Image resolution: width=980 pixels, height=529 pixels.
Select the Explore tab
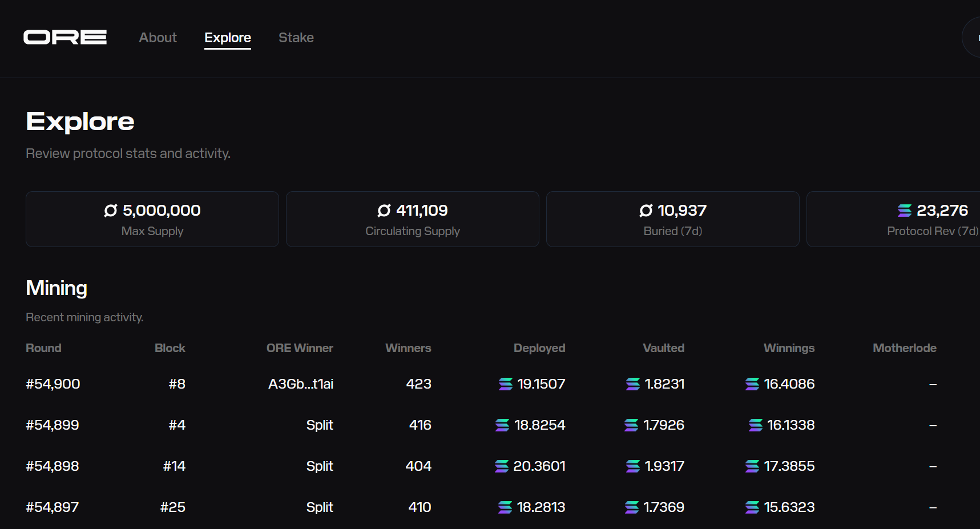228,38
